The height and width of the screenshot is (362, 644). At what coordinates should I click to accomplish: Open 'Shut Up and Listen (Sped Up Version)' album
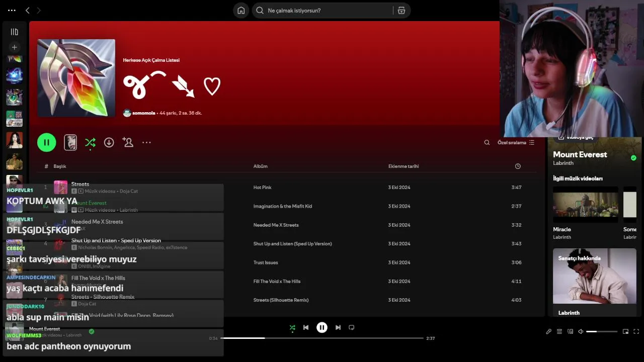[292, 244]
